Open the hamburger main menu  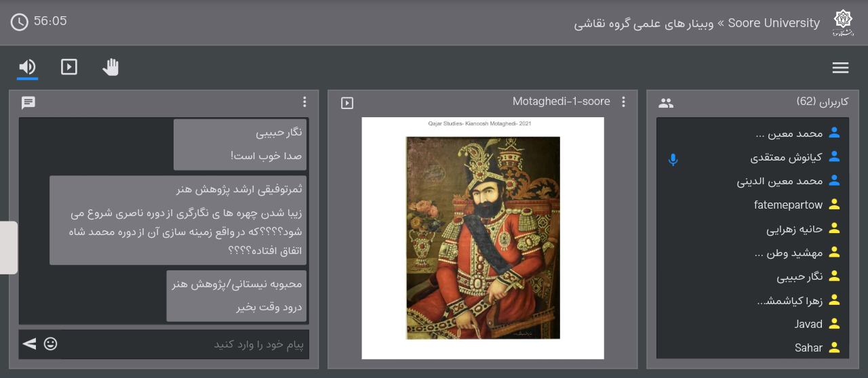pos(841,68)
